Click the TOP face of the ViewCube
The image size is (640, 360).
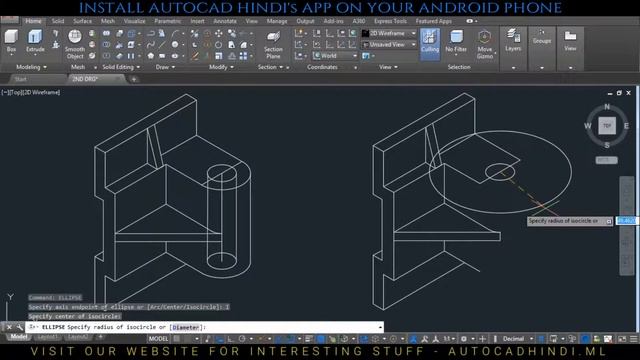coord(607,126)
